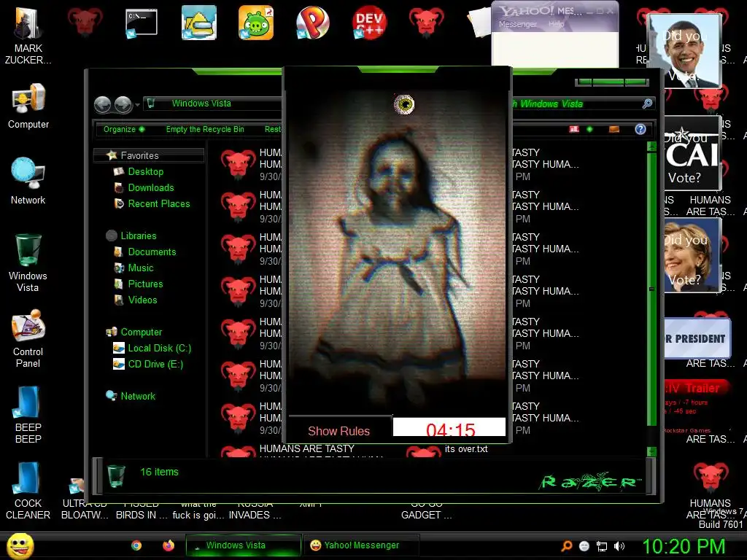Launch the command prompt desktop shortcut

(142, 23)
